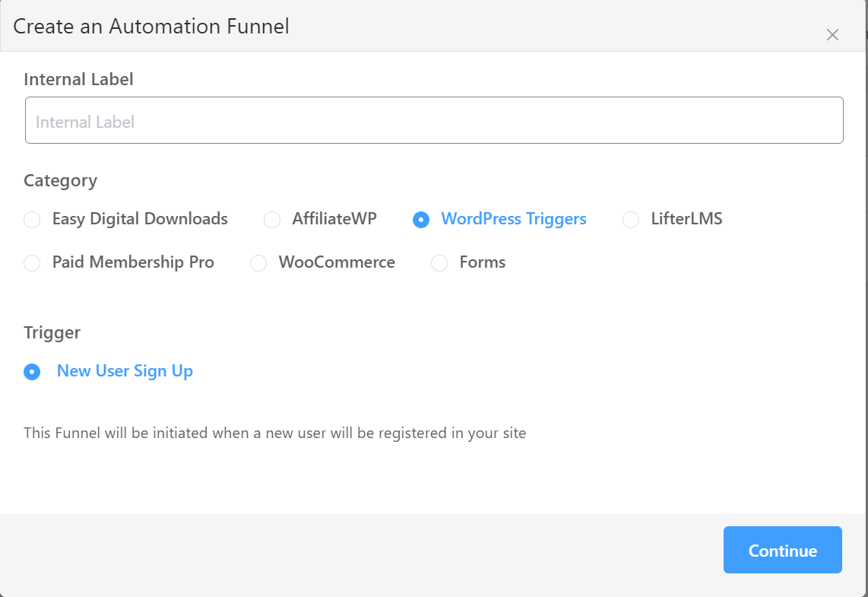Click the Trigger section heading
Viewport: 868px width, 597px height.
52,332
